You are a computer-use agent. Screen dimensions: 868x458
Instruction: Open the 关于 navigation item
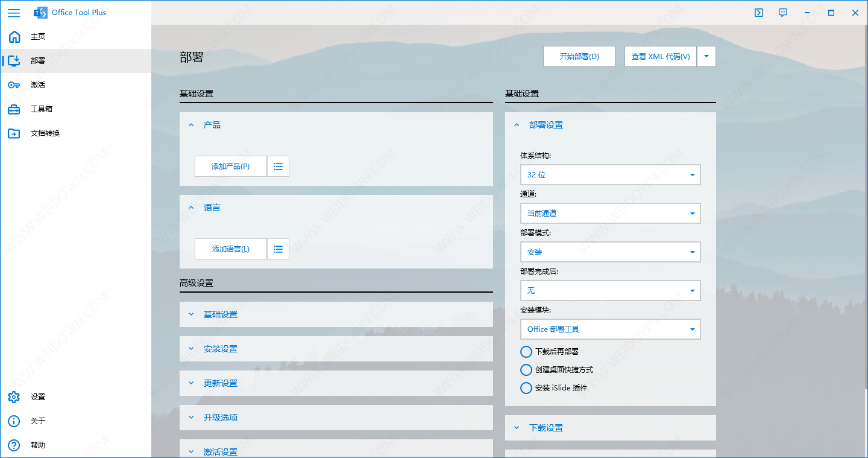click(x=75, y=421)
